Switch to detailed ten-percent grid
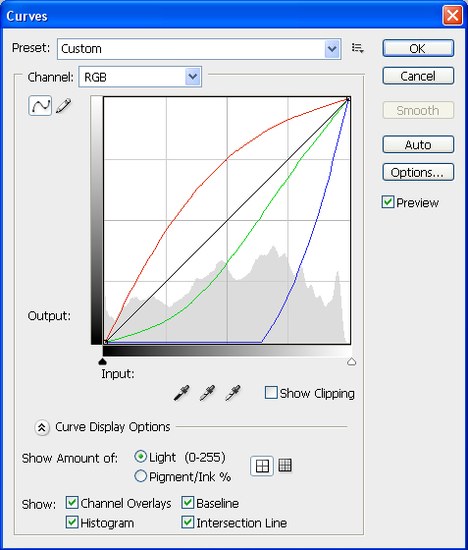The height and width of the screenshot is (550, 468). [x=285, y=465]
